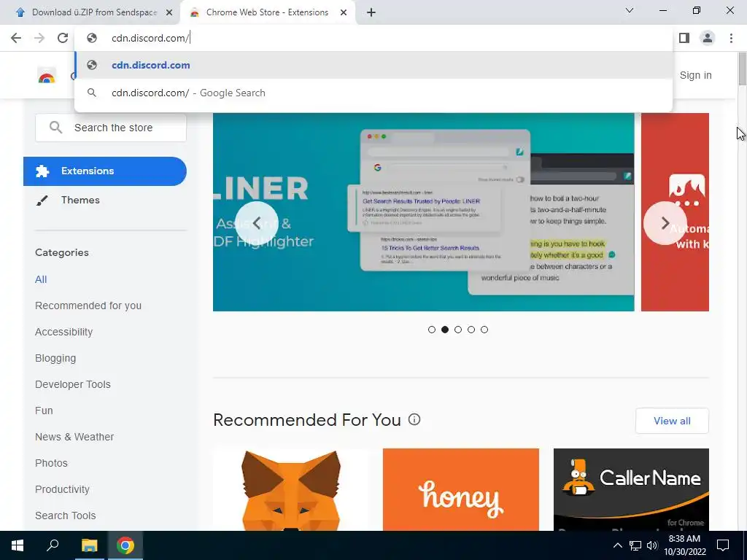Open the Chrome side panel icon

(x=684, y=38)
